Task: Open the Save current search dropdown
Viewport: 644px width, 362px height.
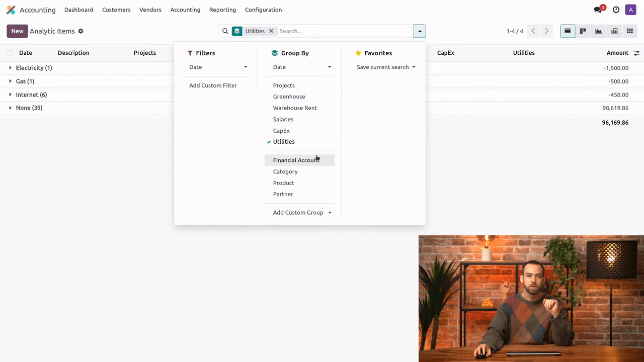Action: 386,67
